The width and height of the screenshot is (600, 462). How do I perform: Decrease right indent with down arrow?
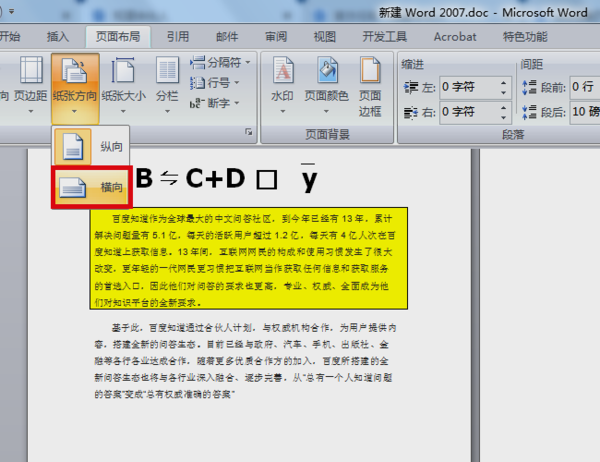tap(504, 118)
